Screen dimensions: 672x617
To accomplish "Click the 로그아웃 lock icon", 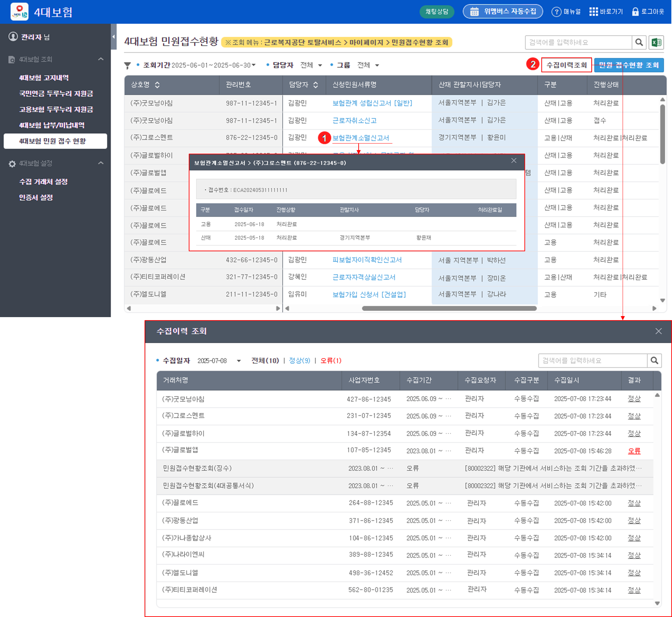I will tap(635, 12).
